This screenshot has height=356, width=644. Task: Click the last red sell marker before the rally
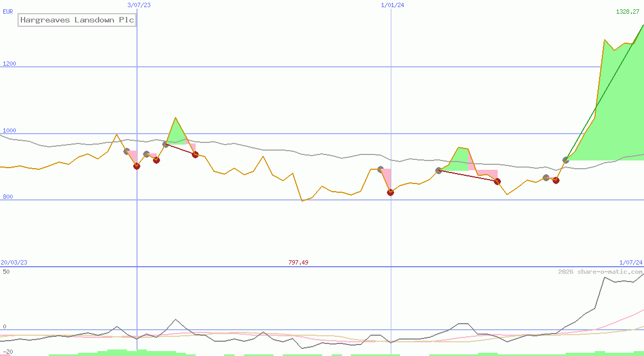coord(556,180)
